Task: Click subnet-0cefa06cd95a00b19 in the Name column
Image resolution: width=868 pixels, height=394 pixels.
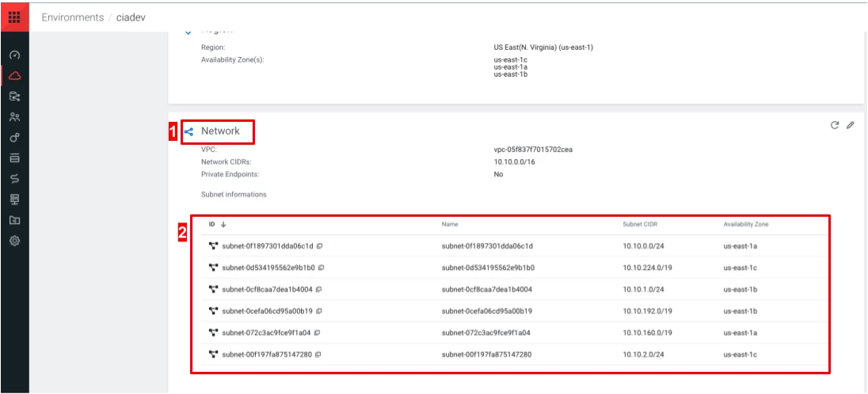Action: [x=487, y=311]
